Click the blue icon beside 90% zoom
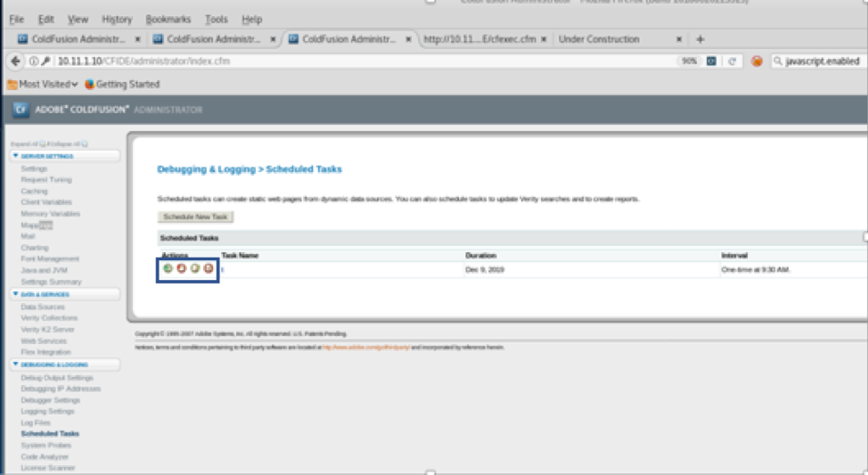The image size is (868, 475). [711, 61]
